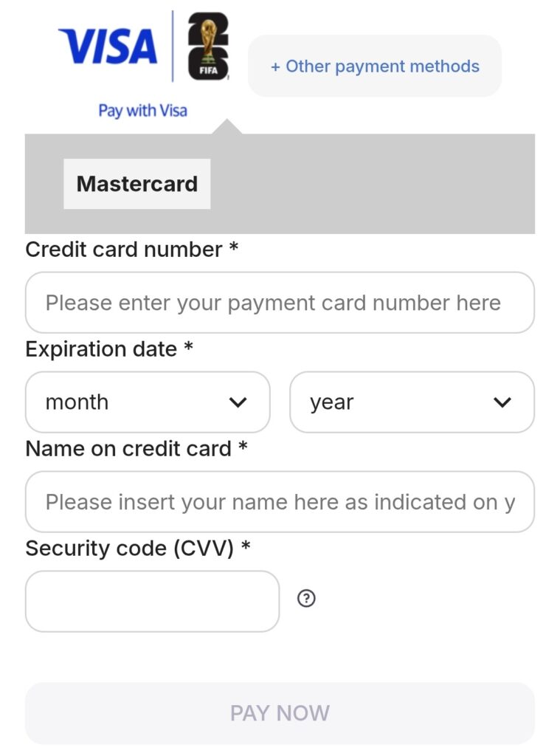
Task: Click the Visa logo
Action: 108,46
